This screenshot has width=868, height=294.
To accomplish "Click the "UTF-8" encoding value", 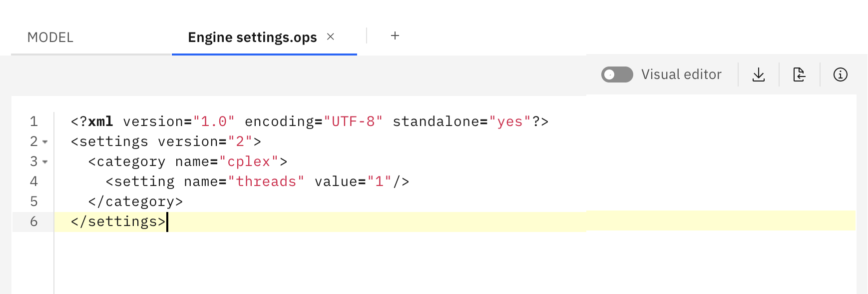I will tap(354, 121).
